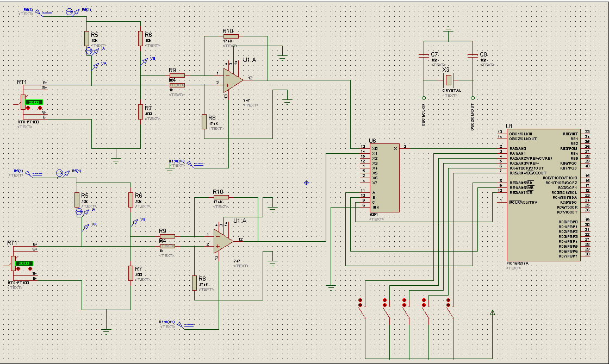Click PIC pin number 33
The height and width of the screenshot is (364, 609).
(588, 132)
